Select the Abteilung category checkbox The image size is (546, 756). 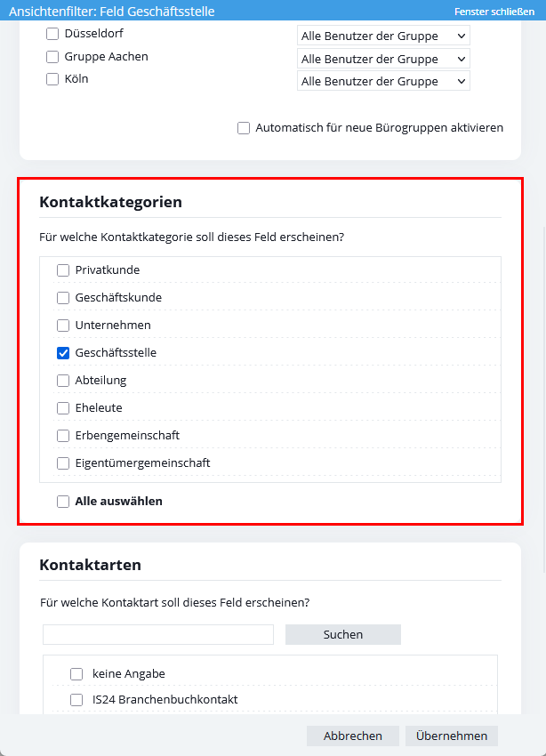(63, 381)
